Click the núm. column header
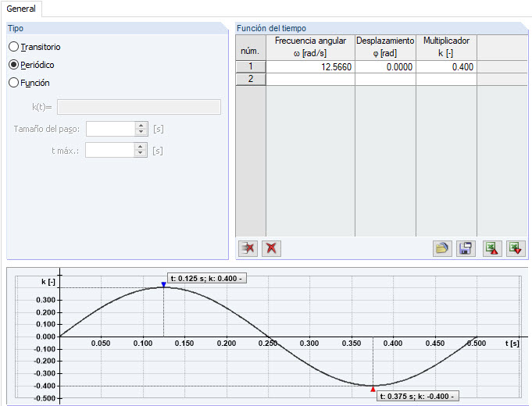 251,47
